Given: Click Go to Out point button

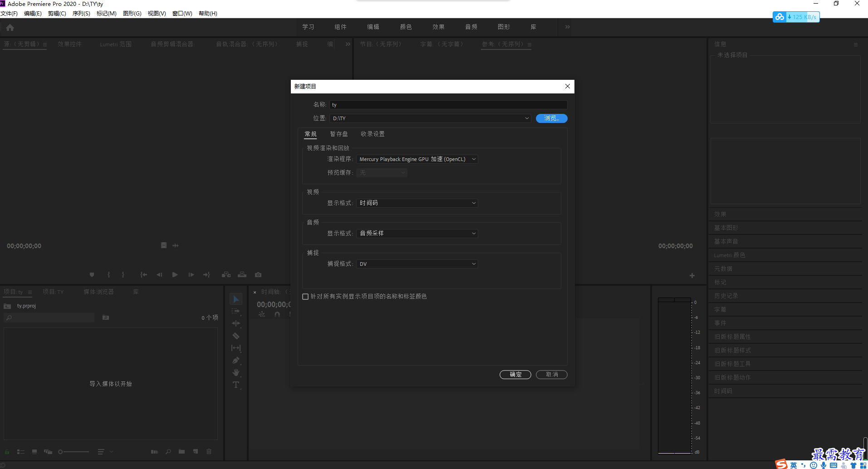Looking at the screenshot, I should coord(206,275).
